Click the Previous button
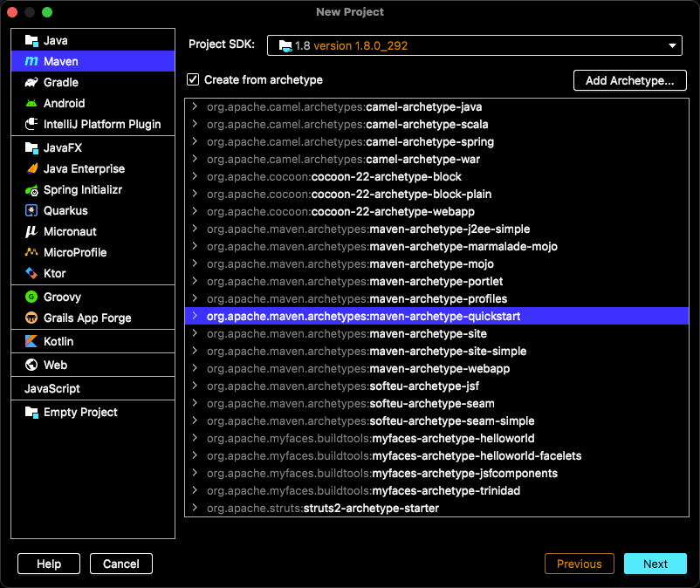 579,564
